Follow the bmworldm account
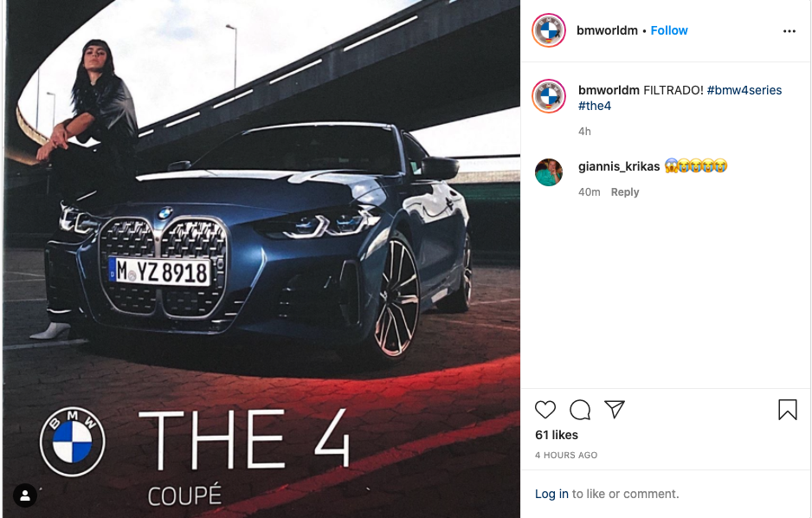 668,30
